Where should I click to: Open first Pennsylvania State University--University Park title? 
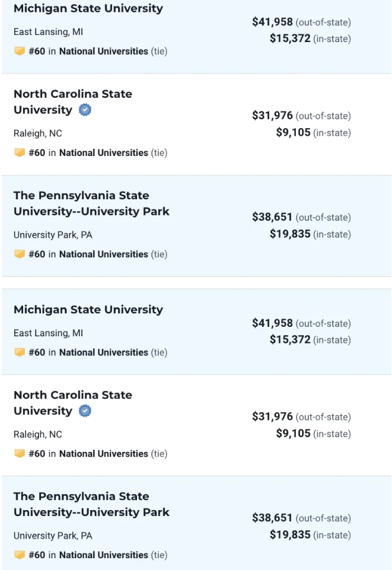pyautogui.click(x=91, y=203)
